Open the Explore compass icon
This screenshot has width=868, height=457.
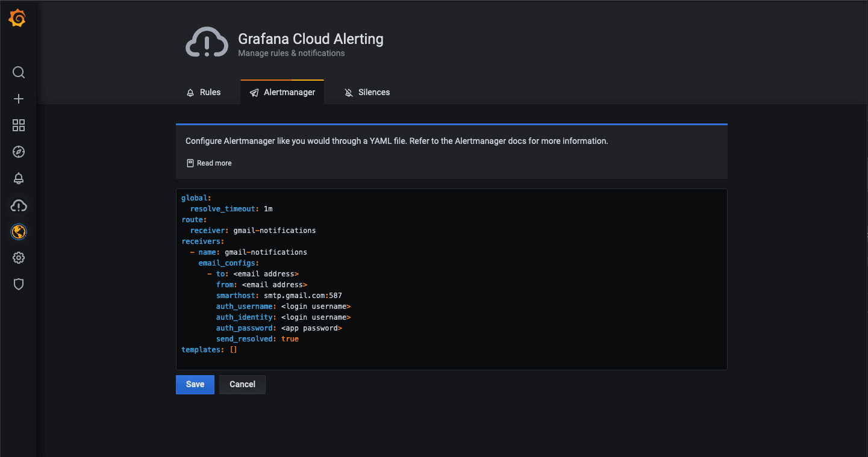pyautogui.click(x=19, y=152)
